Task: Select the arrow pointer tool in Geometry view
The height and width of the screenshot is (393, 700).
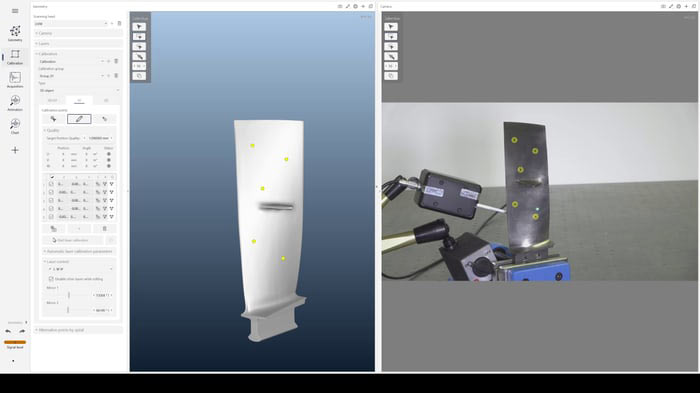Action: point(139,27)
